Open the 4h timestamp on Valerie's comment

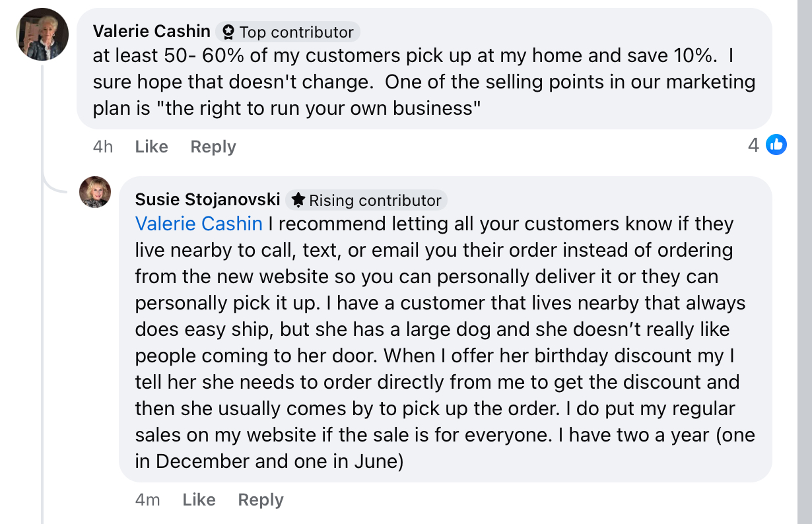click(x=103, y=147)
